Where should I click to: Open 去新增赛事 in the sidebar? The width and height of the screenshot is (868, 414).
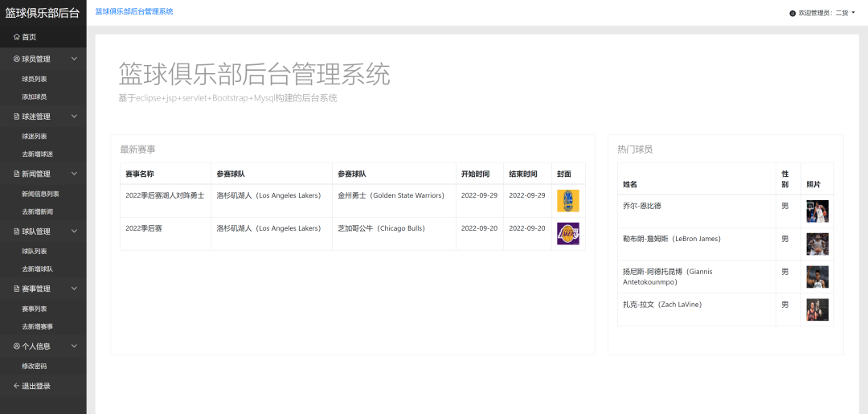tap(37, 326)
